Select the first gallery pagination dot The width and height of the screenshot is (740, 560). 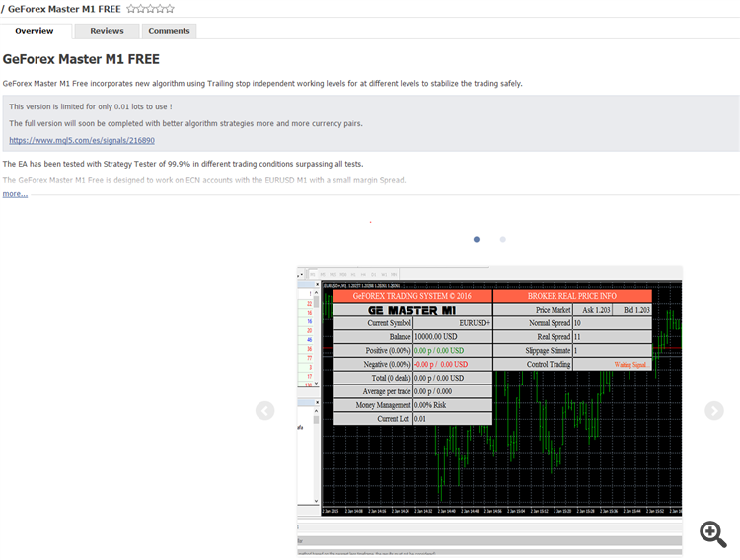coord(477,240)
